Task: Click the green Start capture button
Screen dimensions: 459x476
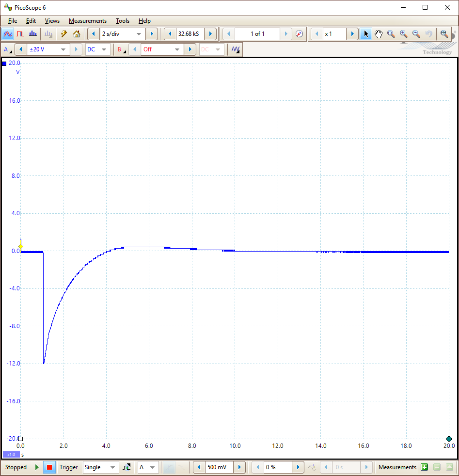Action: pos(37,467)
